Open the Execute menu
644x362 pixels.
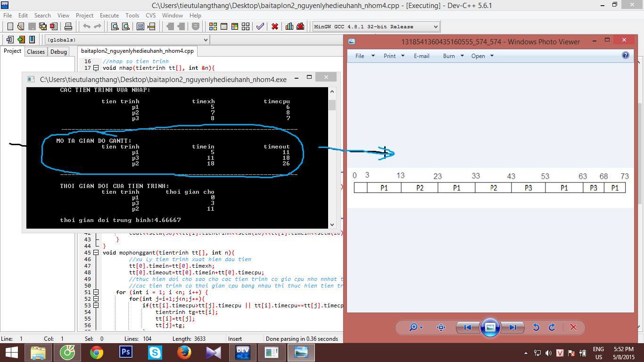coord(109,15)
